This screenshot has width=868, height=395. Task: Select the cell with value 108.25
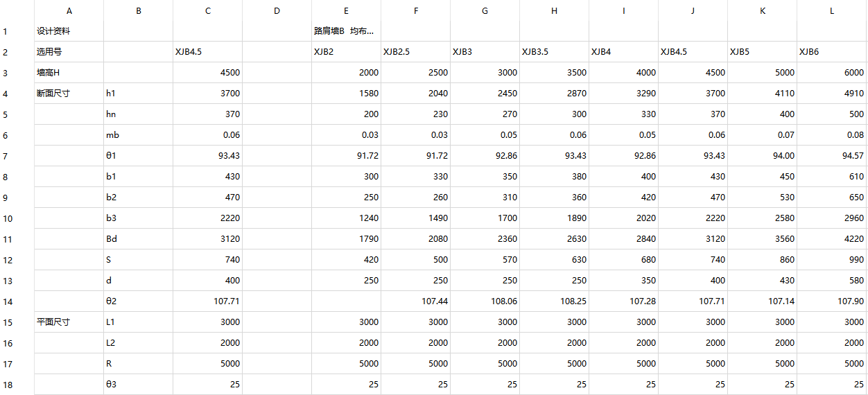pos(554,301)
